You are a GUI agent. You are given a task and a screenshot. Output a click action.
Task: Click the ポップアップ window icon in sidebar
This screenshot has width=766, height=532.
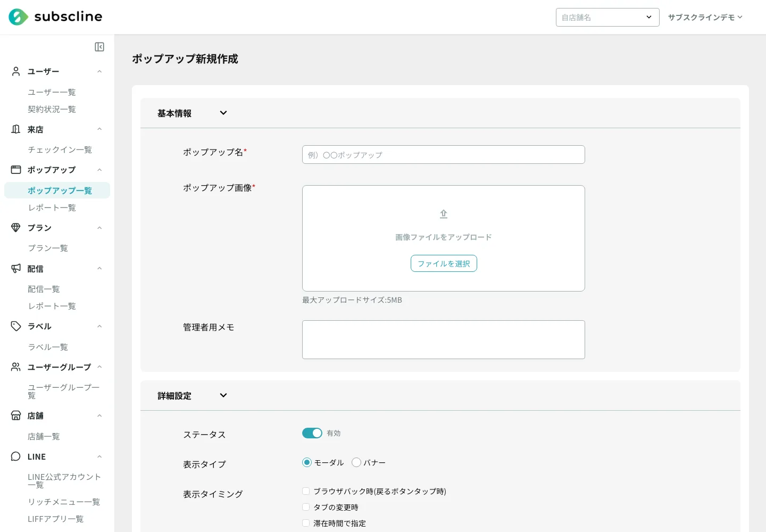(16, 170)
